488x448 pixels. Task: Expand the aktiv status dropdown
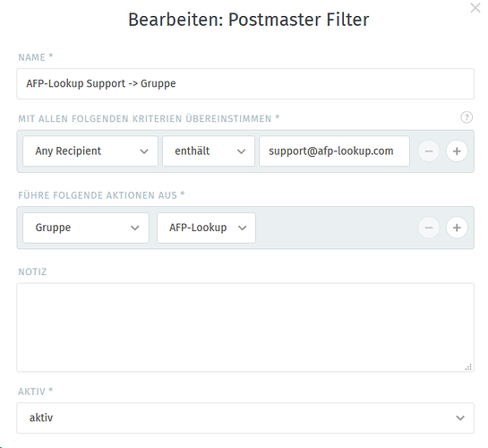(x=245, y=418)
